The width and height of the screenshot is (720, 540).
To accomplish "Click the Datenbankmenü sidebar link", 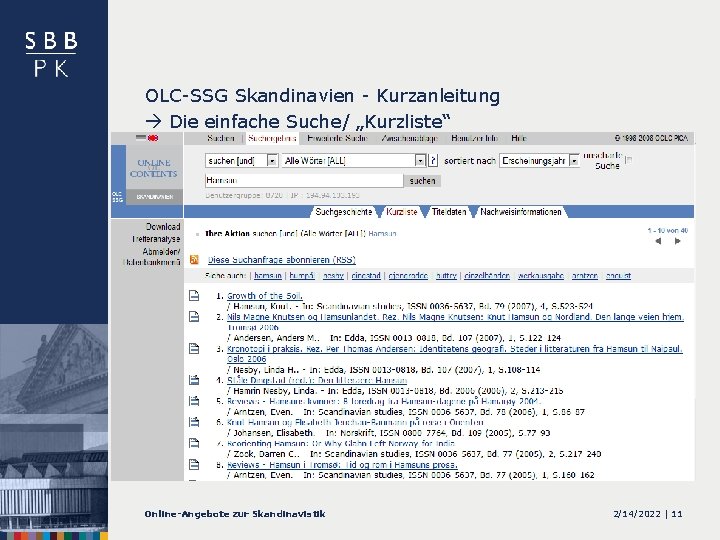I will point(152,263).
